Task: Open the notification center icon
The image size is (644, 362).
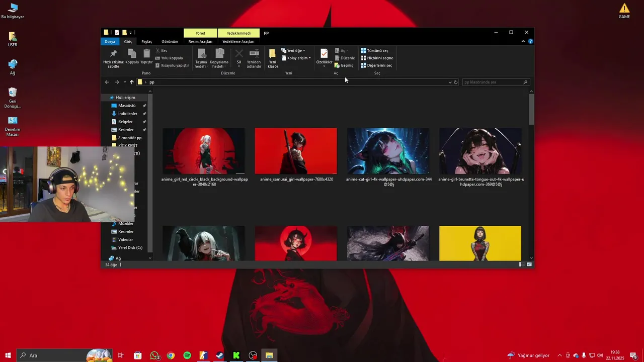Action: coord(634,355)
